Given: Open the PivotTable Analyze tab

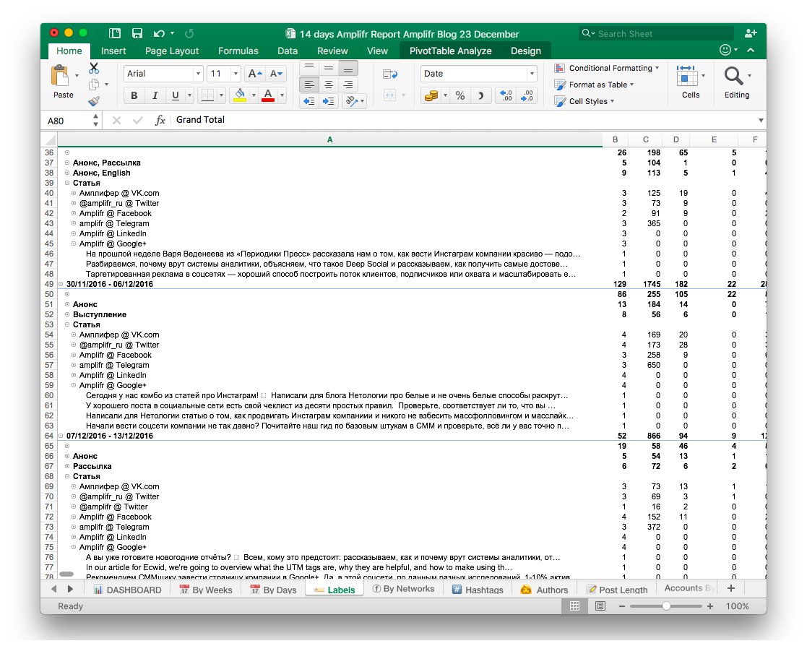Looking at the screenshot, I should (450, 51).
